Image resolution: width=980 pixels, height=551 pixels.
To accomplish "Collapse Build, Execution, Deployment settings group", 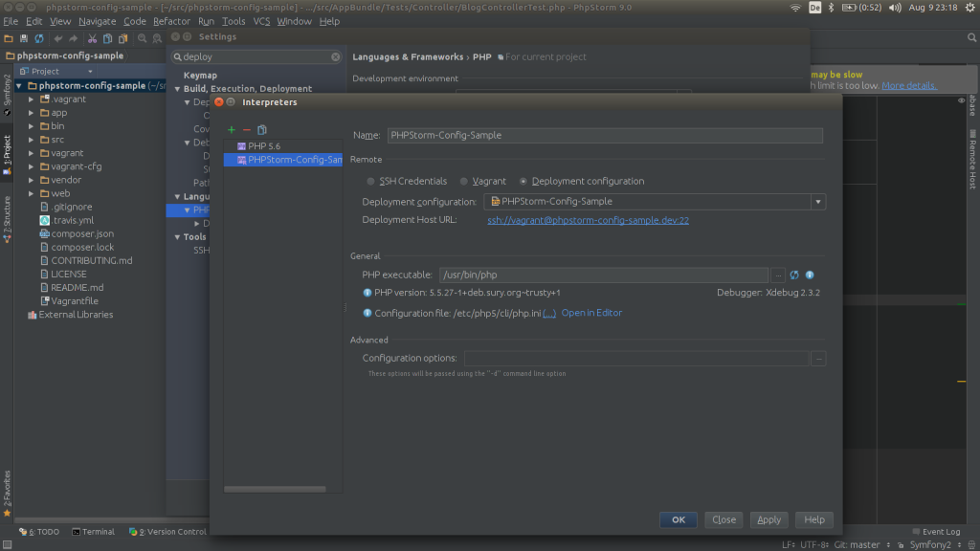I will click(x=177, y=89).
